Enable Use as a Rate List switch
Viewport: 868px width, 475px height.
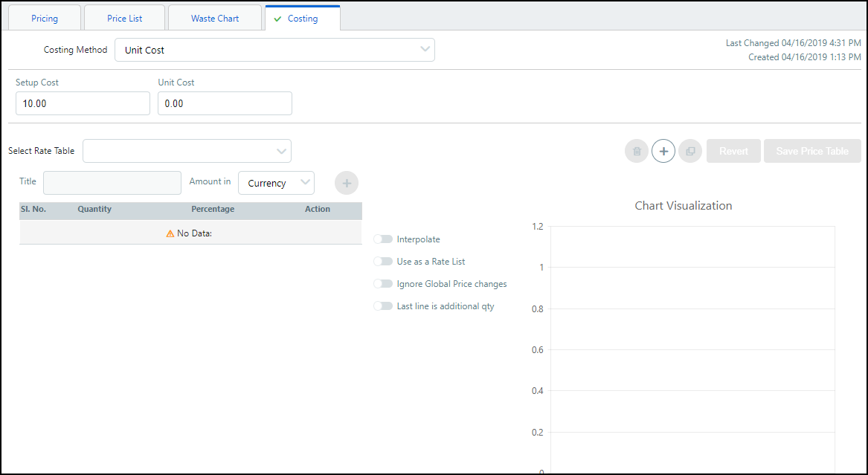(x=383, y=262)
